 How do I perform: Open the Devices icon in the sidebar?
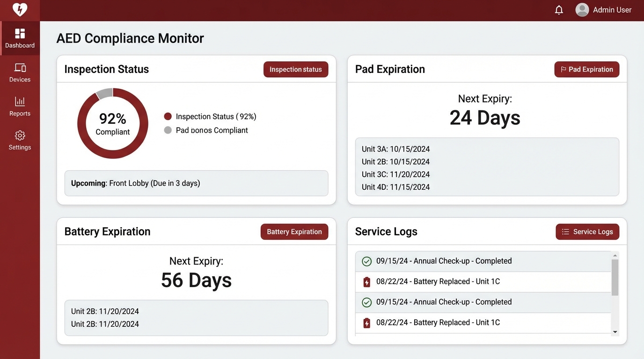point(20,68)
